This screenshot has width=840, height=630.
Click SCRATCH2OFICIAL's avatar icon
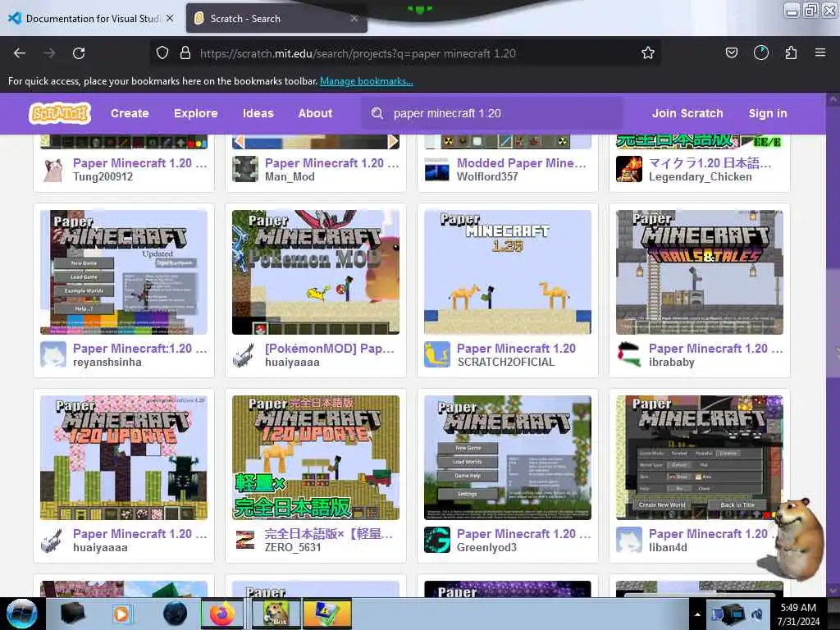[436, 354]
